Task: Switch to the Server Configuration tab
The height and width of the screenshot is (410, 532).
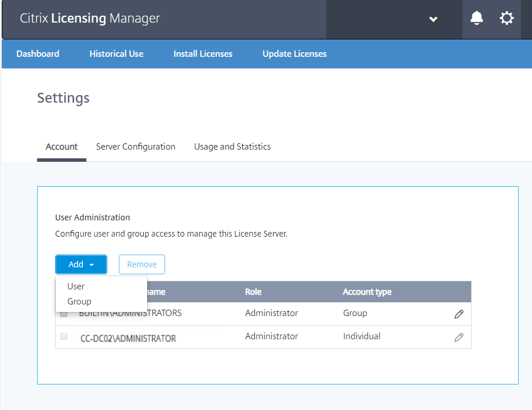Action: [x=136, y=147]
